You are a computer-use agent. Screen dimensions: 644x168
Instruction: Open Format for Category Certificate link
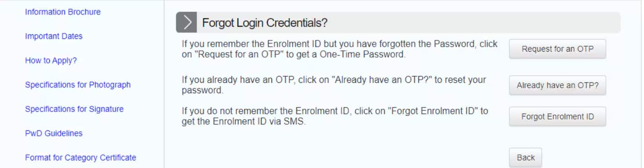click(x=81, y=158)
